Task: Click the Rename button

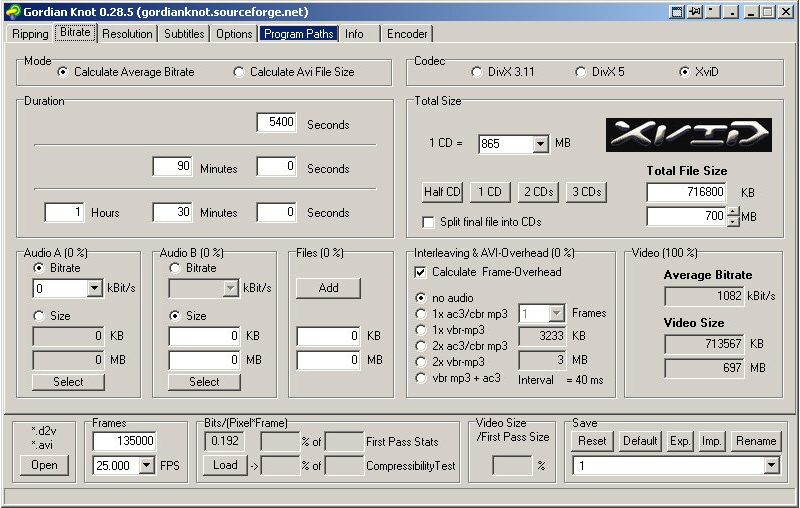Action: (x=756, y=441)
